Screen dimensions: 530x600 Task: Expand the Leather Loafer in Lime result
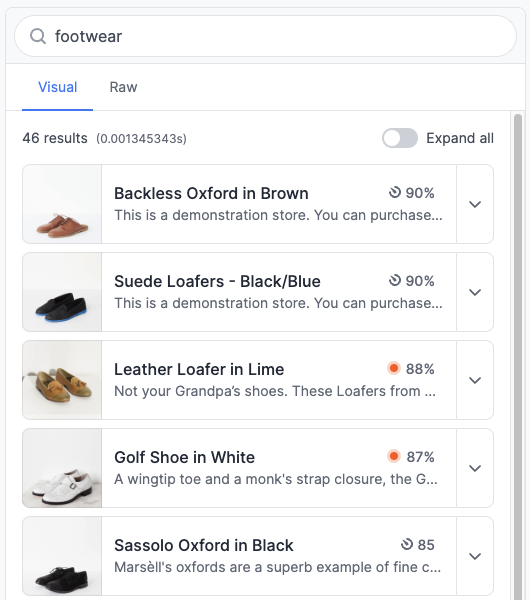(x=475, y=380)
